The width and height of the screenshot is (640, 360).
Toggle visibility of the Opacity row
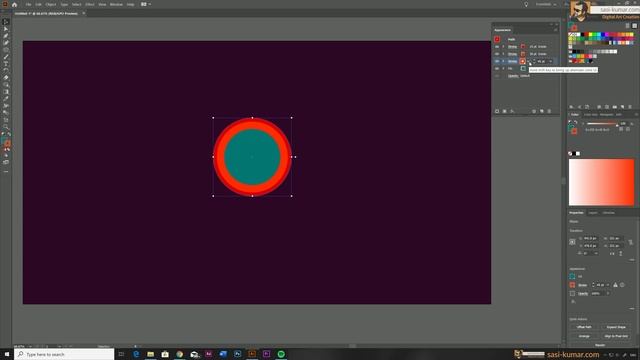click(497, 76)
